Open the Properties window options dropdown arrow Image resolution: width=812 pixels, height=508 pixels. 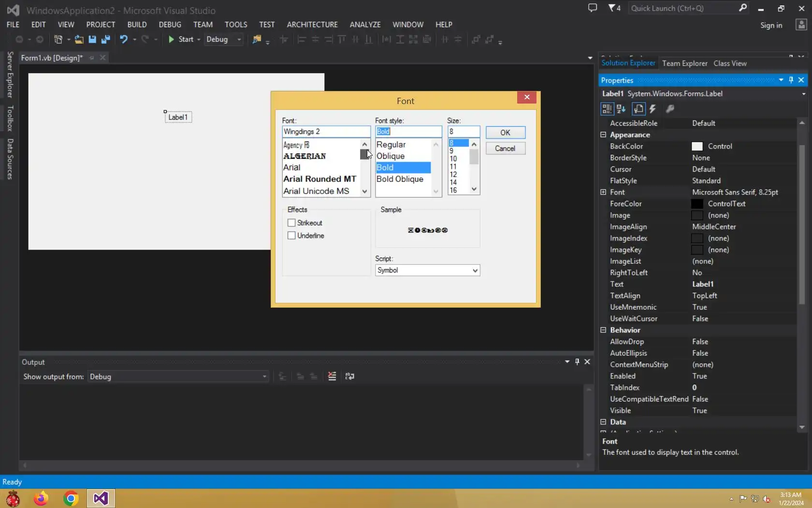point(781,80)
